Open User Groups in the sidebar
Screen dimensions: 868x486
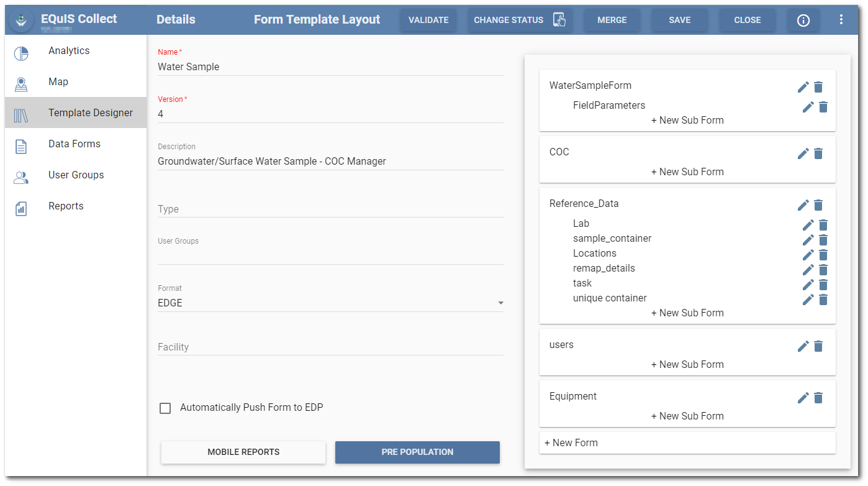(x=76, y=175)
